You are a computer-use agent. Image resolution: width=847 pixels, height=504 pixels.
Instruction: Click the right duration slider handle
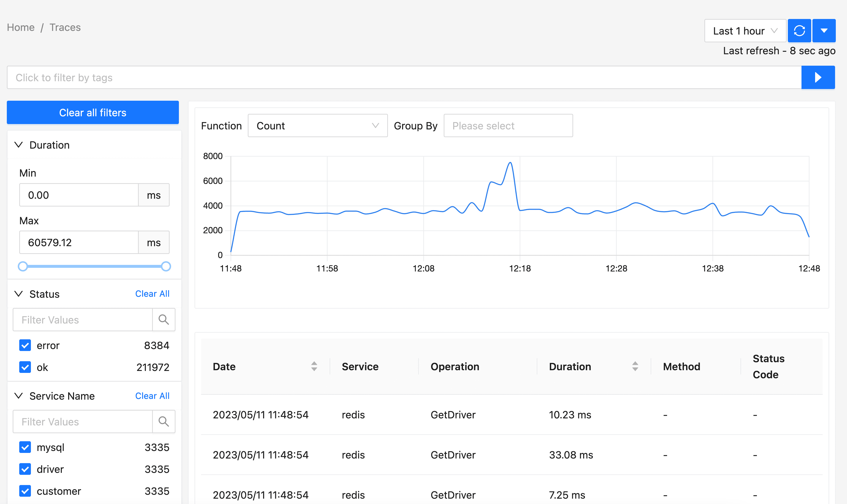pyautogui.click(x=166, y=266)
